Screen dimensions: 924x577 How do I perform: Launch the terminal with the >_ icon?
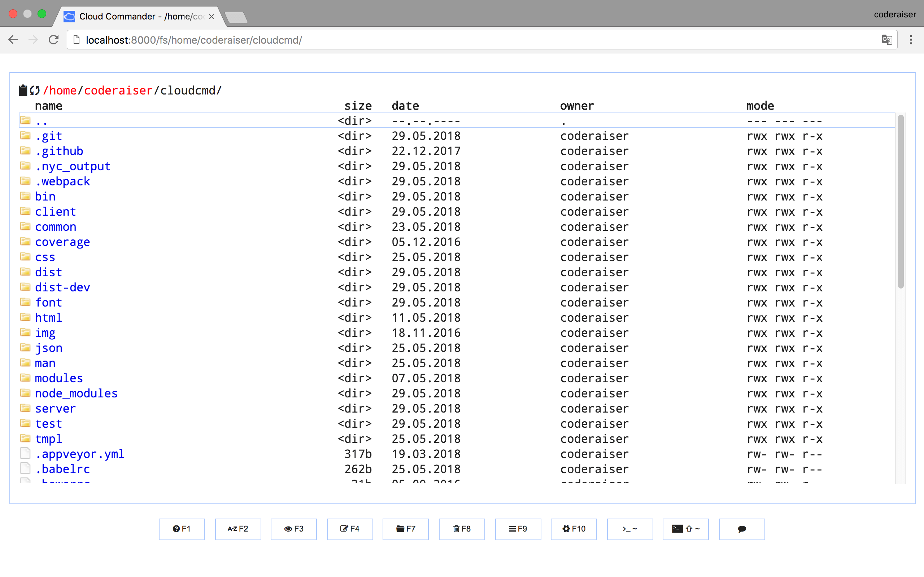[x=629, y=529]
